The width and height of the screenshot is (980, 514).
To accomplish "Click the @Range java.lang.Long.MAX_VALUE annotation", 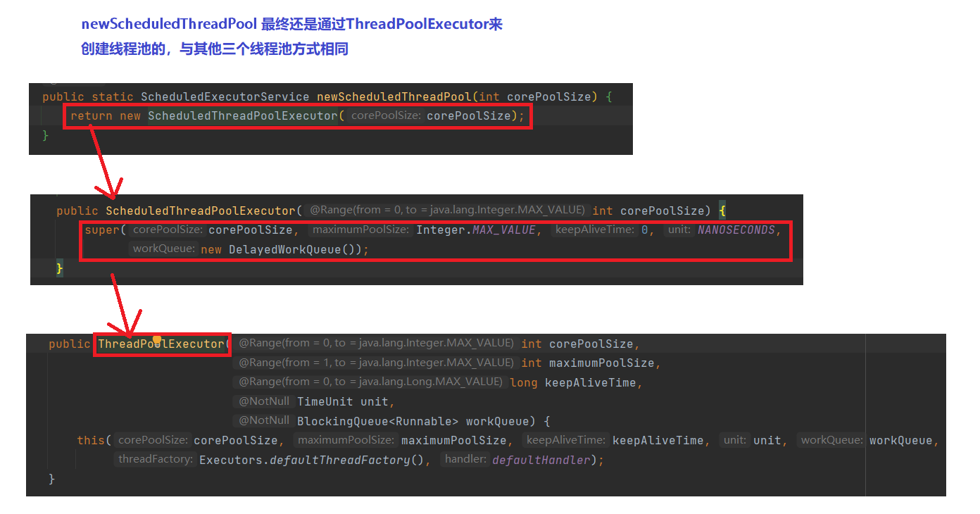I will click(370, 382).
